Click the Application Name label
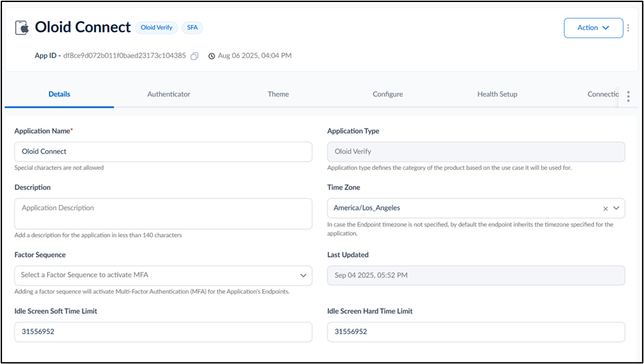 (43, 131)
